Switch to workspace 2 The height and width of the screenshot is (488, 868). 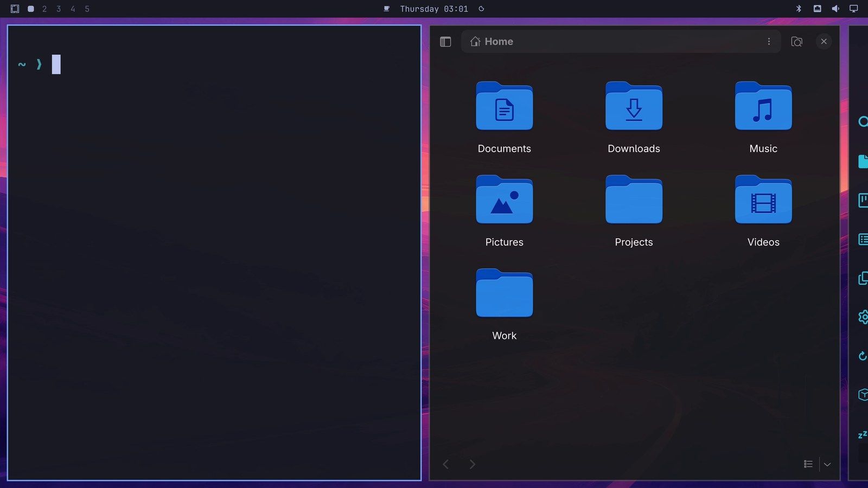coord(44,9)
